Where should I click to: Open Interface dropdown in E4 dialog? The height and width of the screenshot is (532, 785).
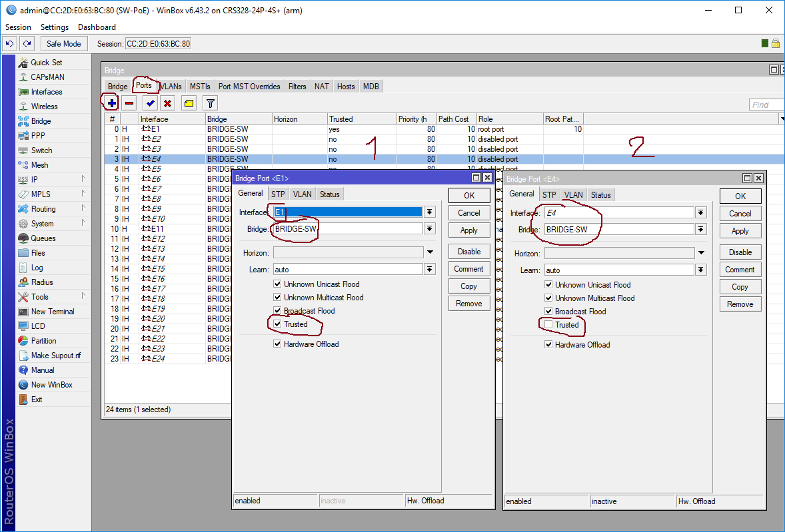(x=701, y=212)
